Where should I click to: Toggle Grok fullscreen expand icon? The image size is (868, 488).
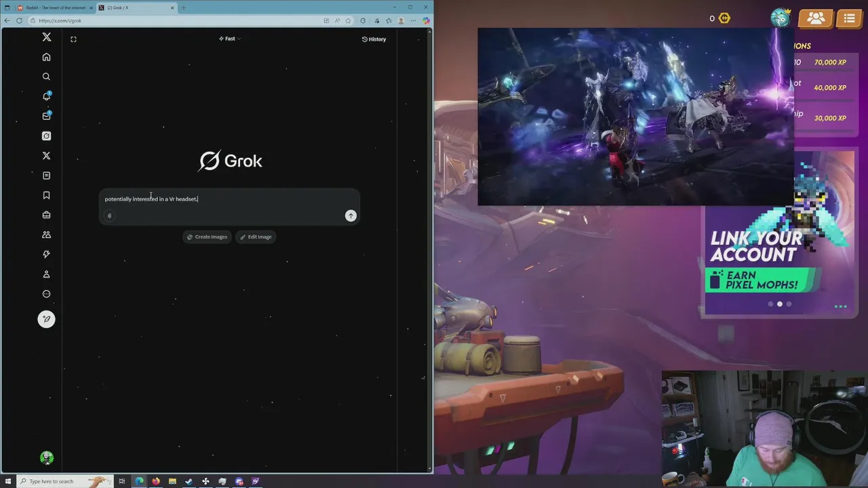(73, 39)
